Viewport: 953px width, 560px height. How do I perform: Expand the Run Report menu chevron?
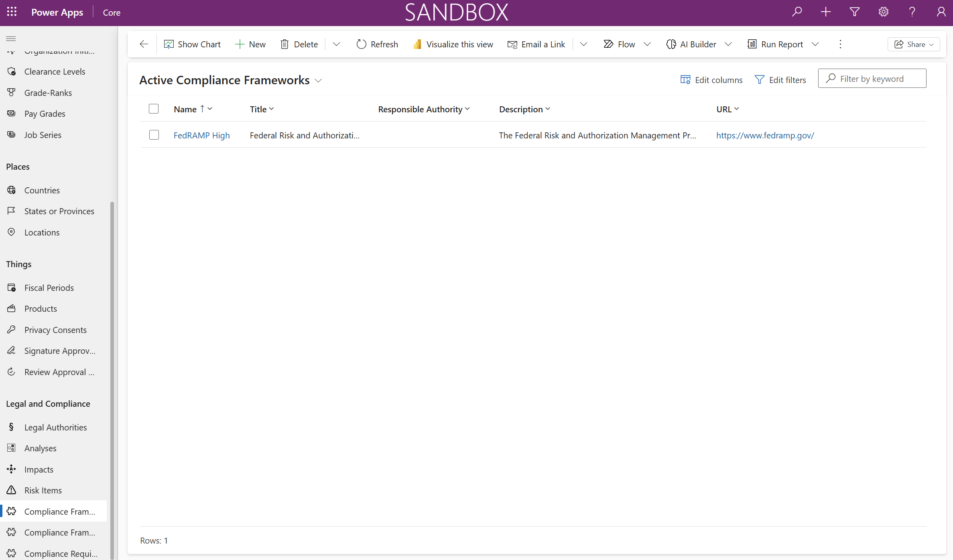coord(815,44)
